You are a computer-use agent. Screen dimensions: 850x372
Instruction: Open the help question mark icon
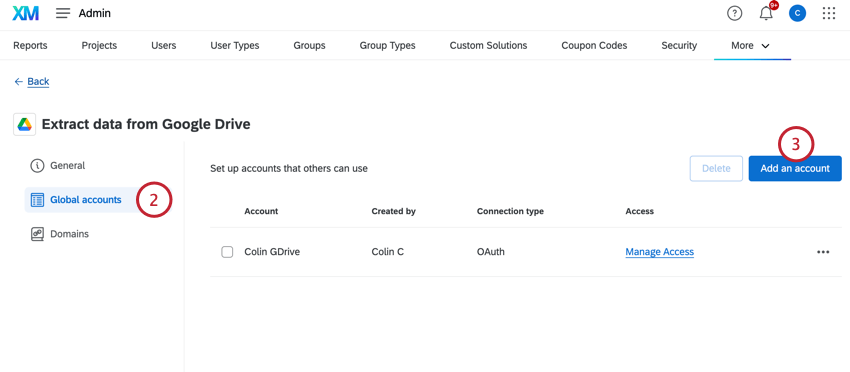pyautogui.click(x=734, y=14)
